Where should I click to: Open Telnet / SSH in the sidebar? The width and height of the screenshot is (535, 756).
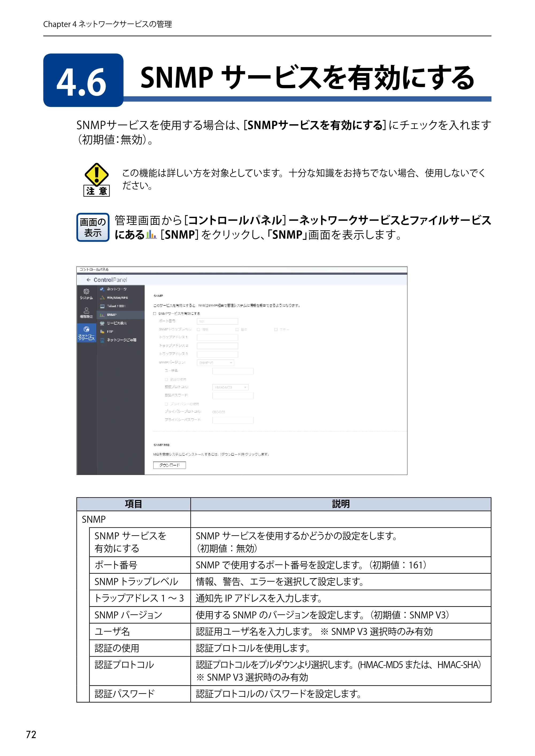tap(121, 306)
